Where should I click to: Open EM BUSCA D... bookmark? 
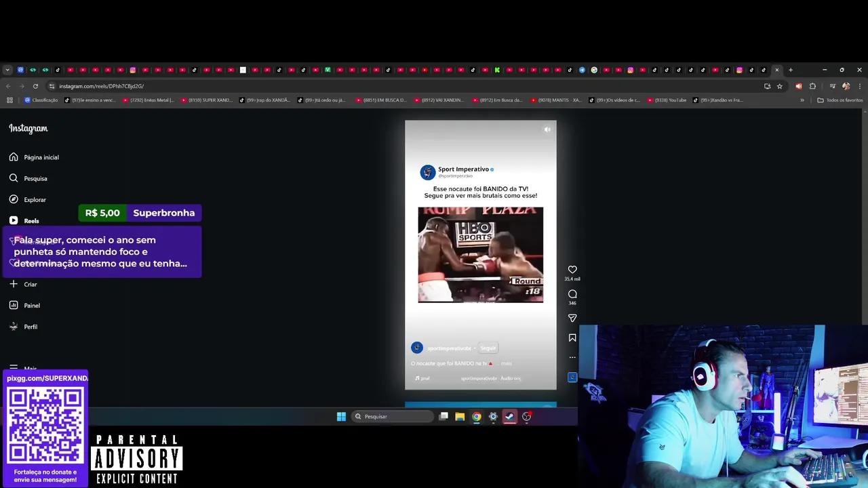[381, 100]
